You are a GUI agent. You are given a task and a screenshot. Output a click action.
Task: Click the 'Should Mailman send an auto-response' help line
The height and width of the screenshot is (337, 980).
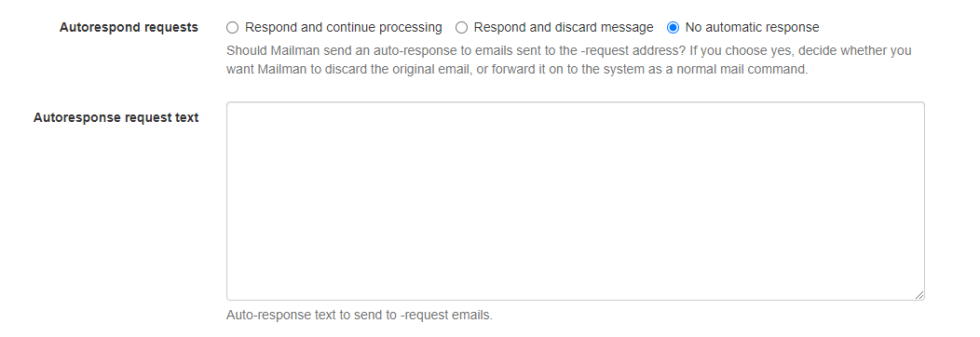click(x=569, y=50)
